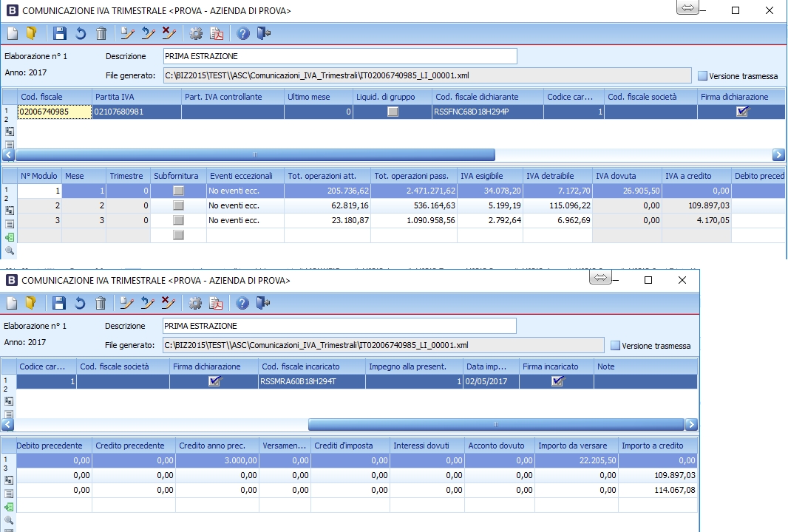Click the horizontal scrollbar thumb in the lower window
This screenshot has height=532, width=788.
click(x=495, y=425)
